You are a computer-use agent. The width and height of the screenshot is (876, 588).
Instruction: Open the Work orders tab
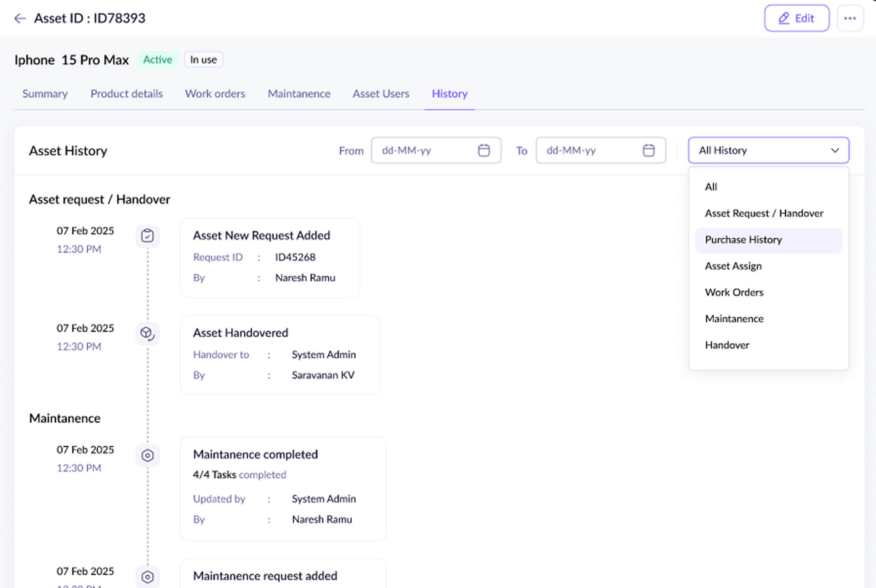[215, 94]
